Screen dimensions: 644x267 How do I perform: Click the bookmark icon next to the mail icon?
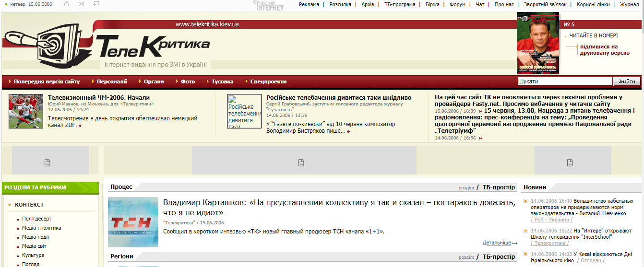coord(96,4)
